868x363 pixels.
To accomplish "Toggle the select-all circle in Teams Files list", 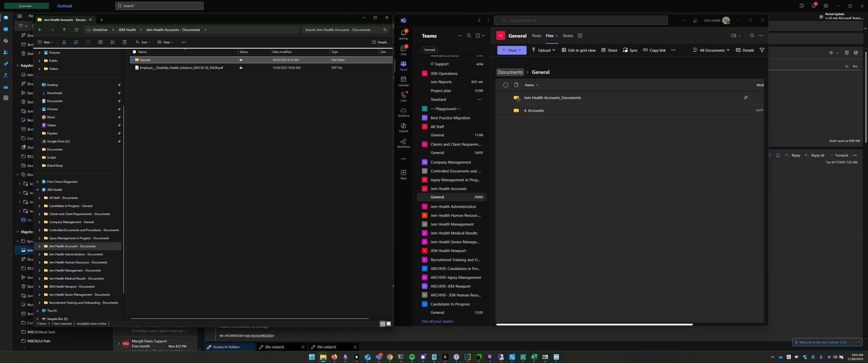I will 505,85.
